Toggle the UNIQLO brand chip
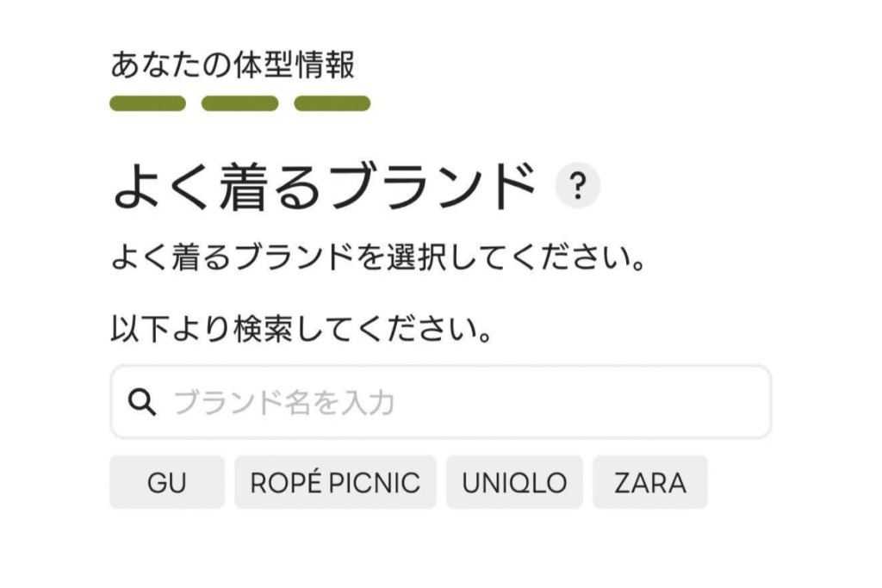882x588 pixels. pos(514,483)
